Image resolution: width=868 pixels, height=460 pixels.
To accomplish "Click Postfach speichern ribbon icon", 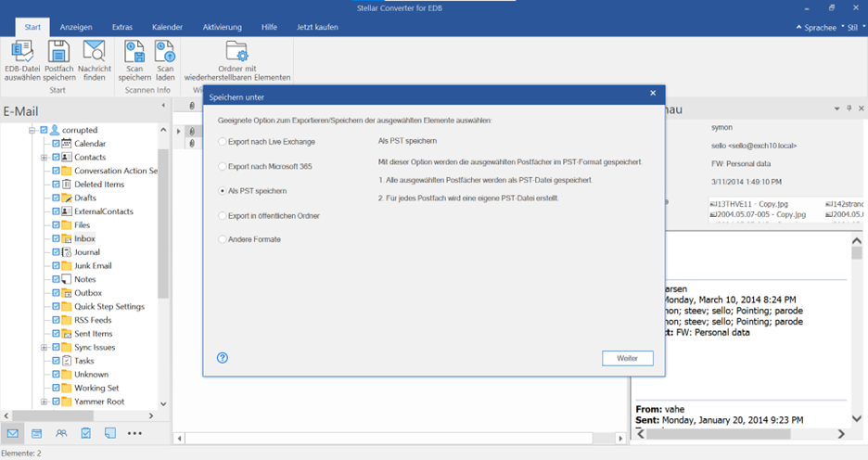I will pos(58,61).
